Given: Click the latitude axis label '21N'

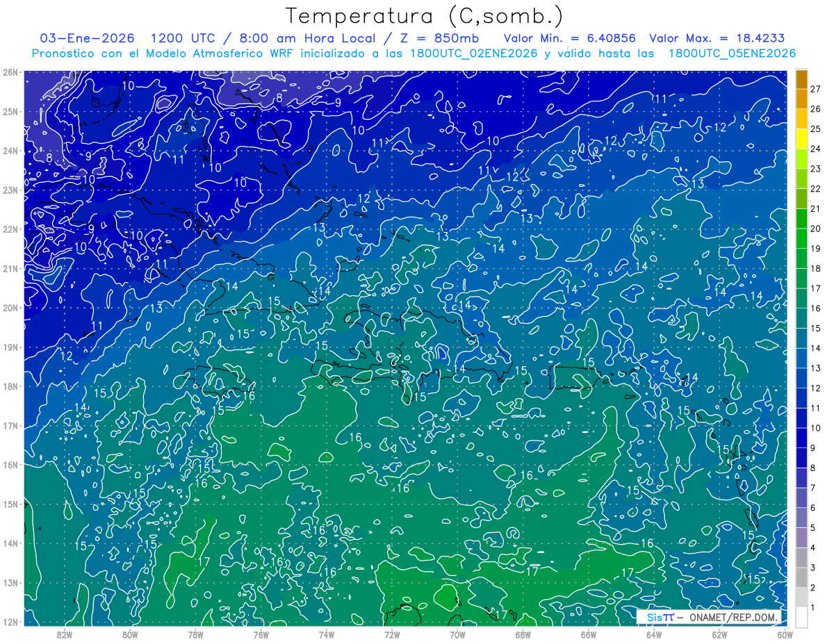Looking at the screenshot, I should [x=10, y=269].
